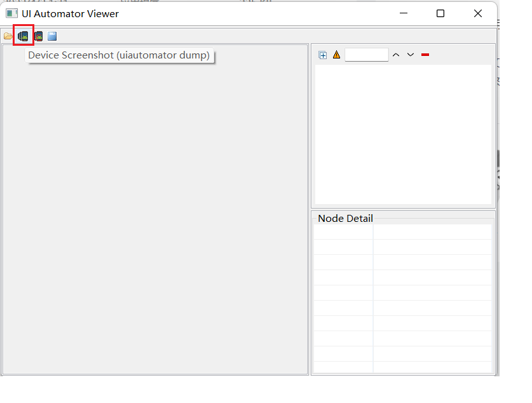Viewport: 532px width, 403px height.
Task: Go to previous search result up arrow
Action: (396, 55)
